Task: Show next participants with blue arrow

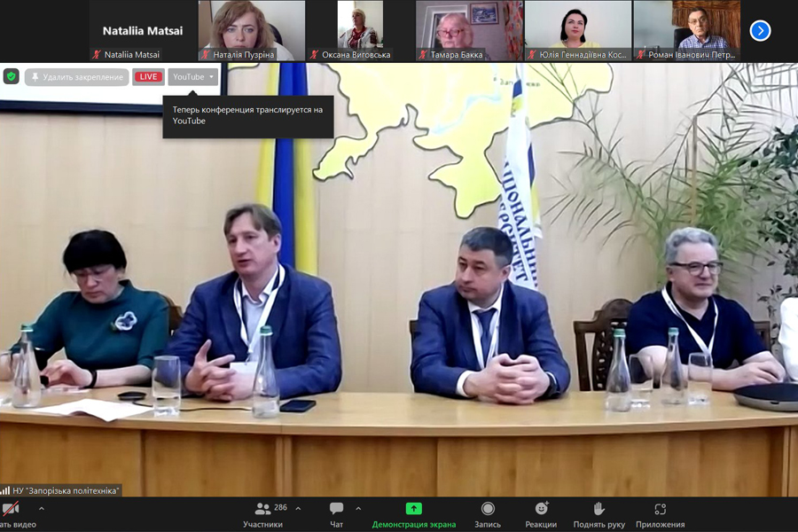Action: pos(760,30)
